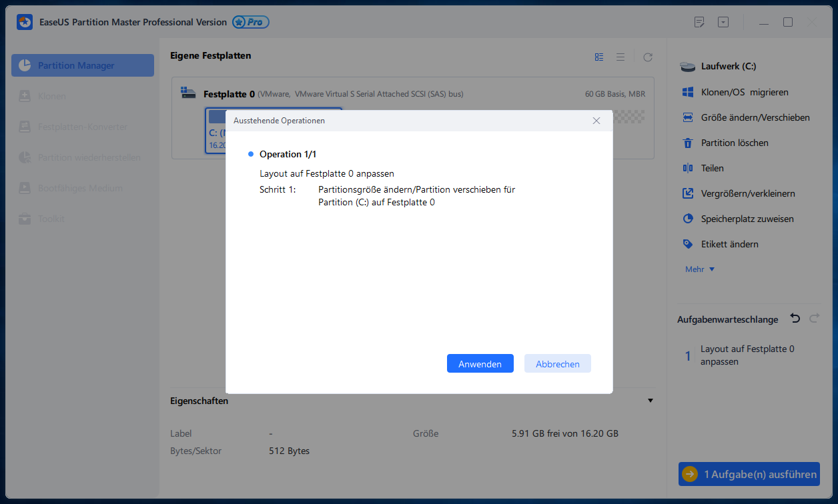Click the 60 GB Basis, MBR text
Screen dimensions: 838x504
(x=615, y=94)
